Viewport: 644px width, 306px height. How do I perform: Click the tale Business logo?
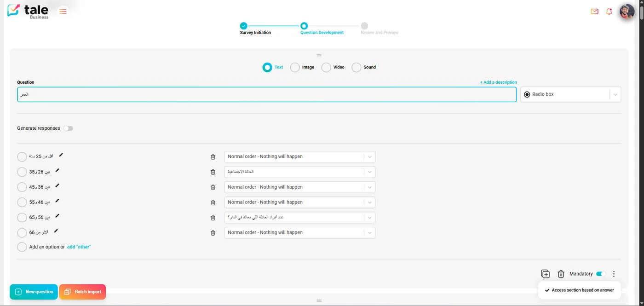point(27,11)
